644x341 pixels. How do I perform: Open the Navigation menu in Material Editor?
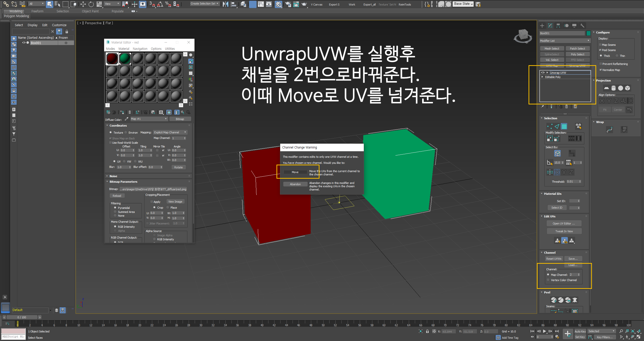[x=140, y=49]
